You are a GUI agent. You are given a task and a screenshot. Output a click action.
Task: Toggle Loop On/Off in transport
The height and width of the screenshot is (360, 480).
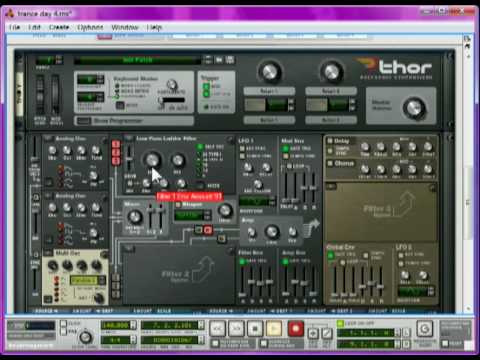[x=340, y=323]
